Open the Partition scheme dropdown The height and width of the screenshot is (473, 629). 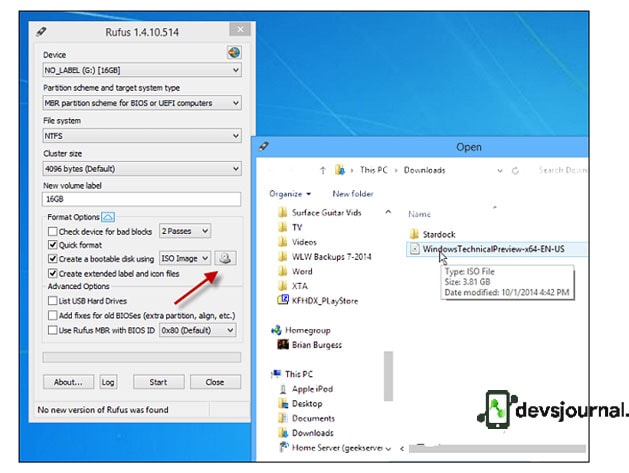coord(142,103)
